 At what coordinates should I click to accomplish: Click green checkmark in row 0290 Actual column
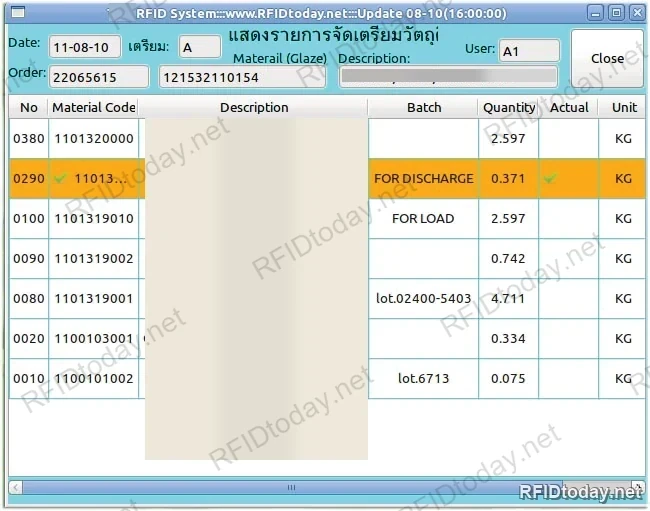pyautogui.click(x=550, y=178)
